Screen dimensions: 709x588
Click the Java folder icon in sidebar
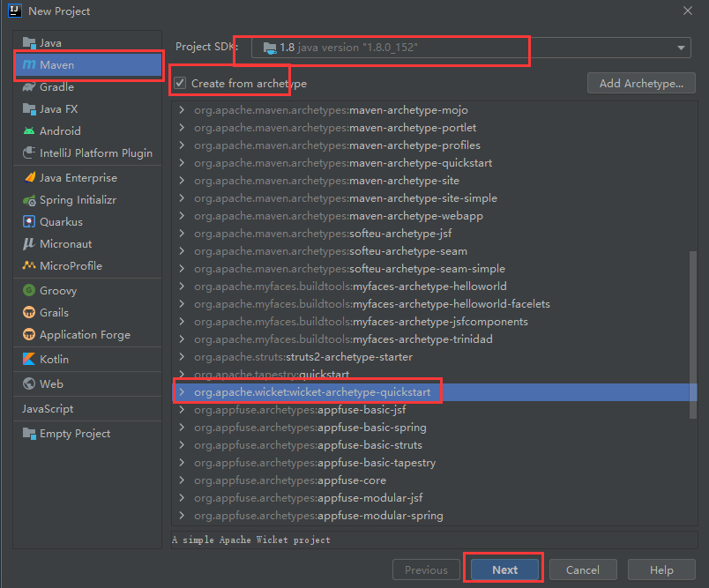click(29, 43)
